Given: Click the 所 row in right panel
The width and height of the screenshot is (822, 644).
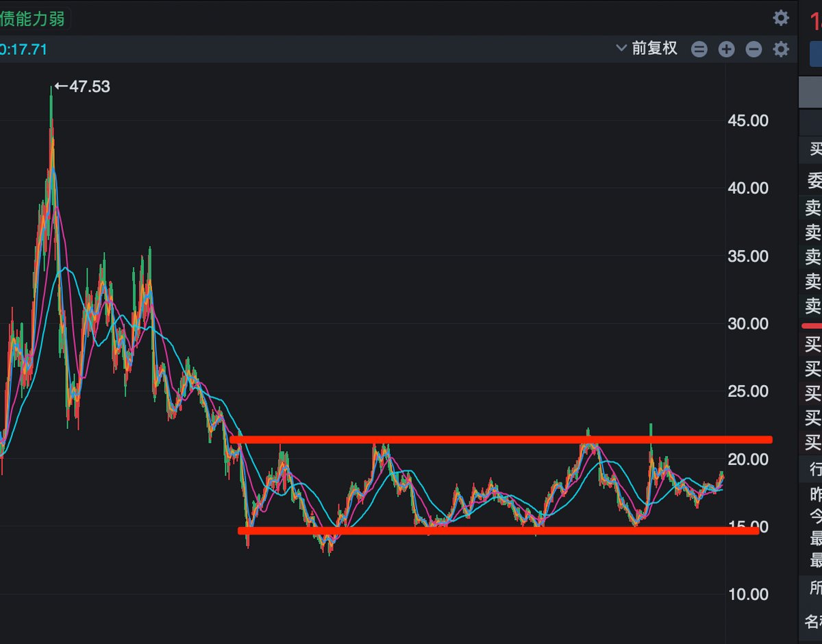Looking at the screenshot, I should pos(814,588).
